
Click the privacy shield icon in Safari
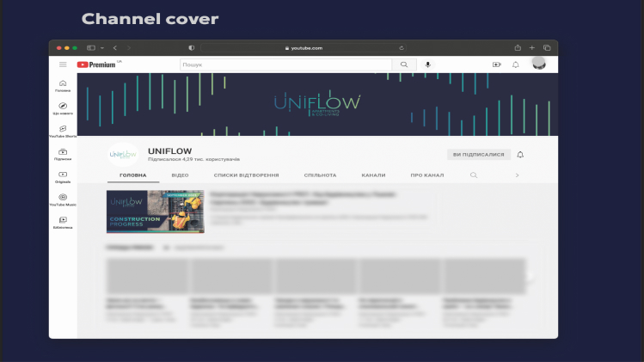point(192,47)
